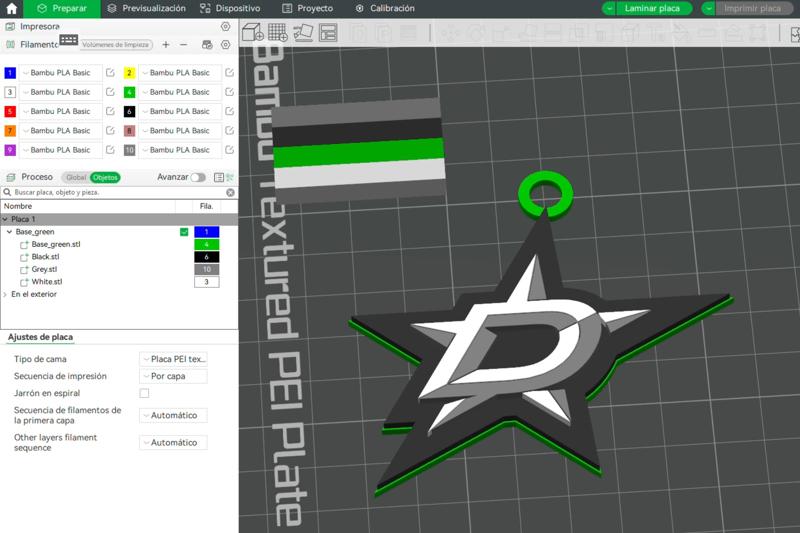Image resolution: width=800 pixels, height=533 pixels.
Task: Open the Calibración tab
Action: pos(385,9)
